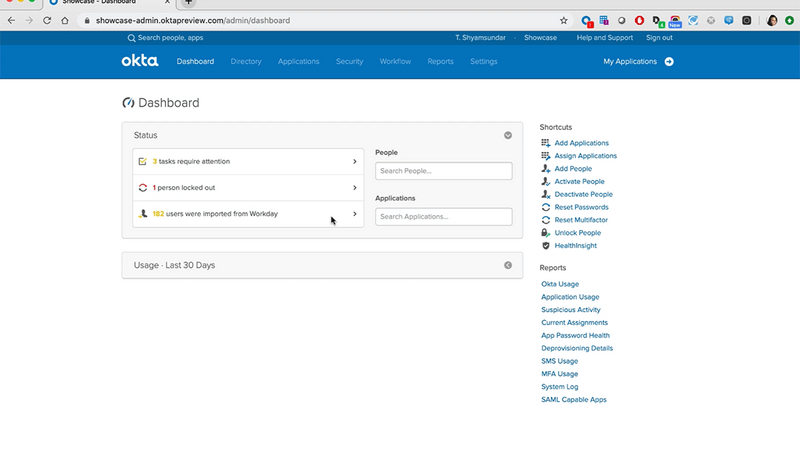The width and height of the screenshot is (800, 450).
Task: Click the Add People shortcut icon
Action: click(x=545, y=169)
